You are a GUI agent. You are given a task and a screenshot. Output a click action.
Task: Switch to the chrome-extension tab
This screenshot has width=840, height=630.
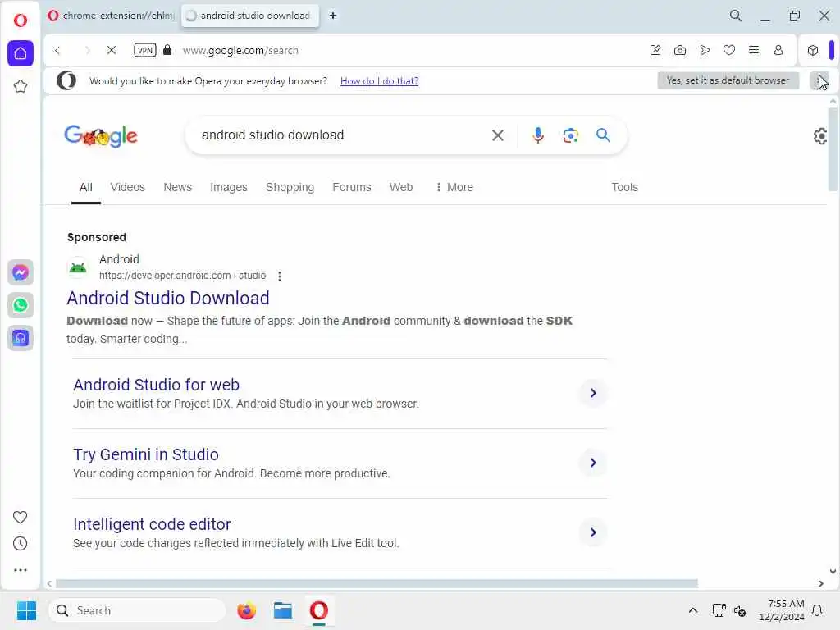[x=112, y=16]
